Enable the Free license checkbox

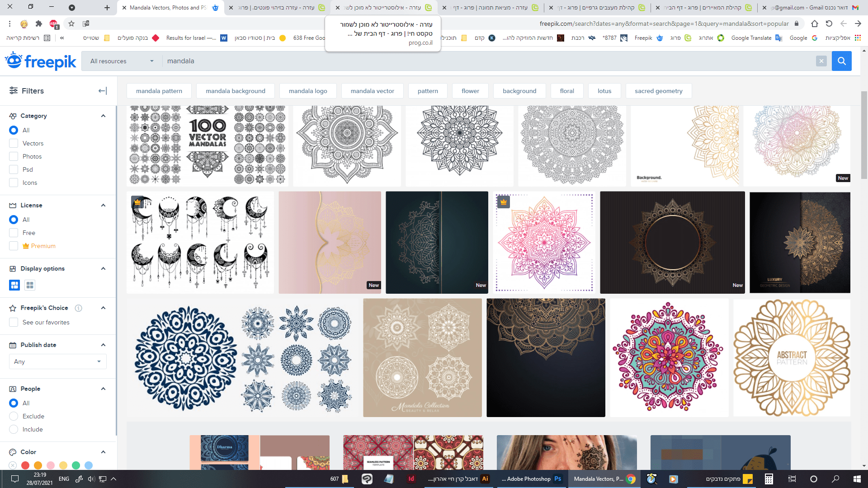pyautogui.click(x=14, y=233)
